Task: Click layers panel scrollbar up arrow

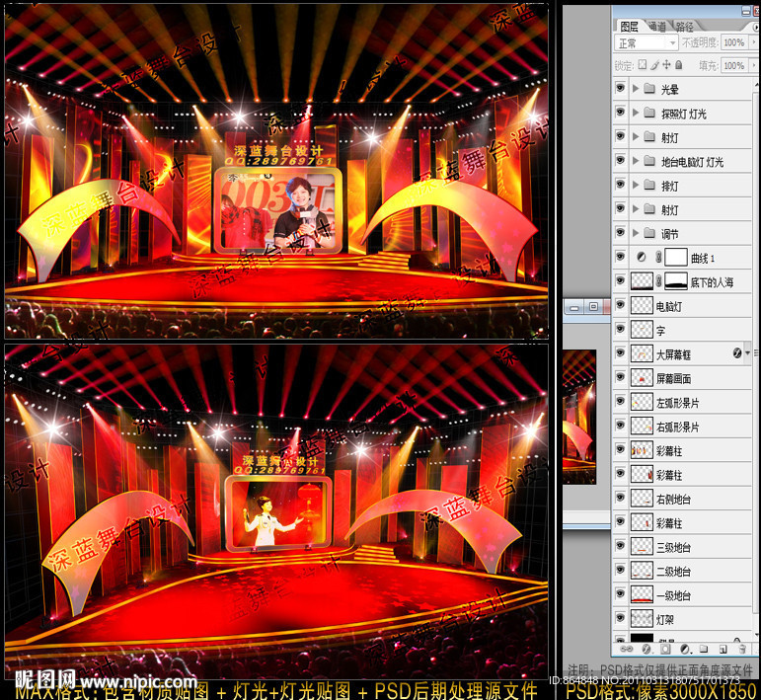Action: point(756,84)
